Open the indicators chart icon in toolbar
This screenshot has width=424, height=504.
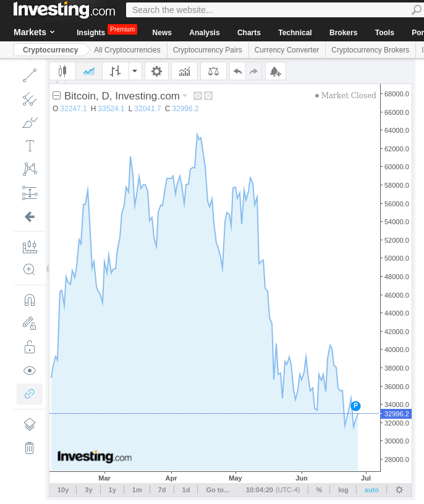click(184, 72)
